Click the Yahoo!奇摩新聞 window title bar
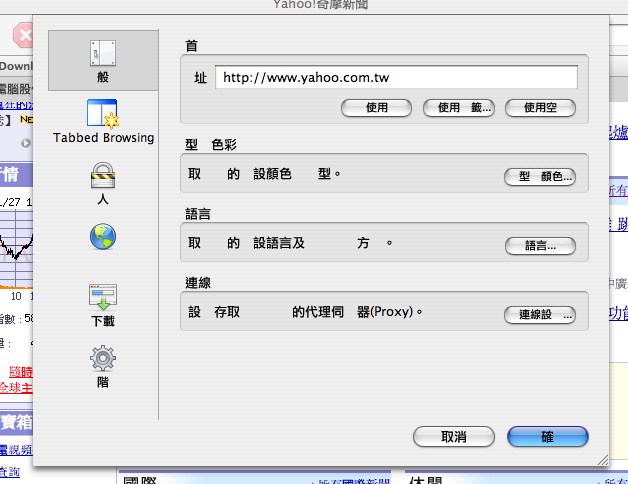Image resolution: width=628 pixels, height=484 pixels. click(315, 6)
